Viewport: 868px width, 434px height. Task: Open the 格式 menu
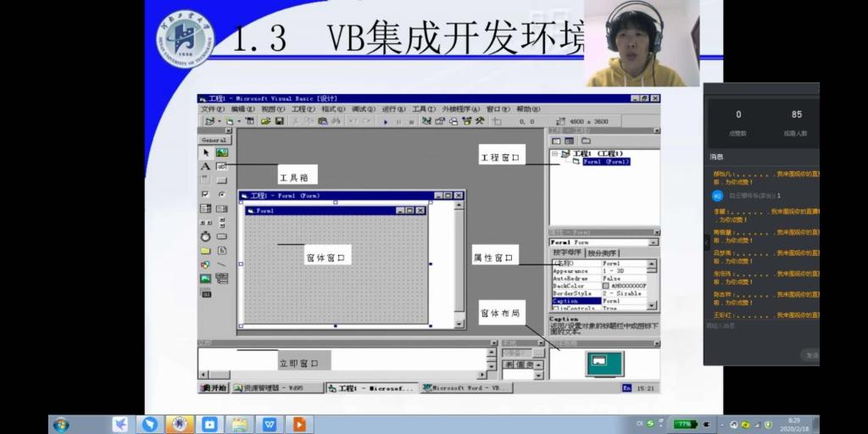coord(332,109)
